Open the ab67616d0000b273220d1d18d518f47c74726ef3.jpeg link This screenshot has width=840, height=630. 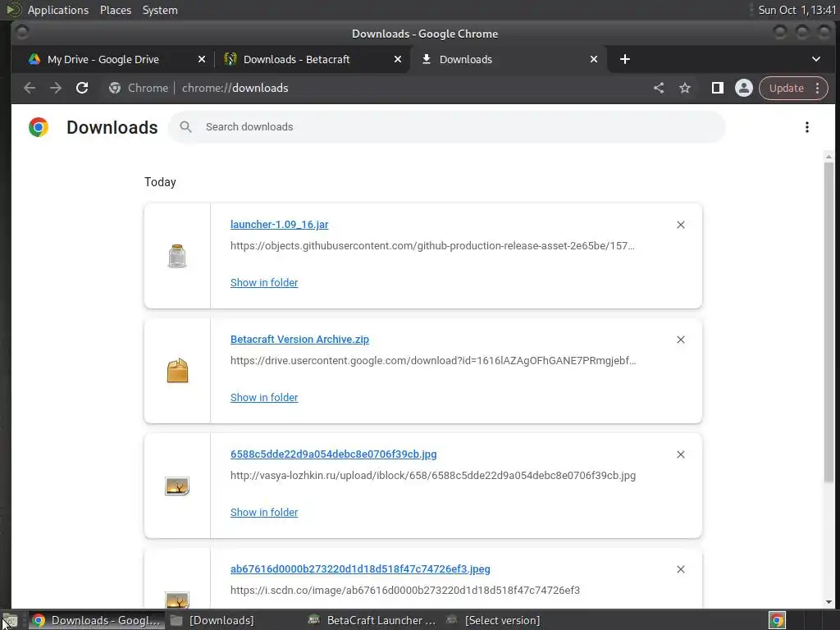pos(360,569)
